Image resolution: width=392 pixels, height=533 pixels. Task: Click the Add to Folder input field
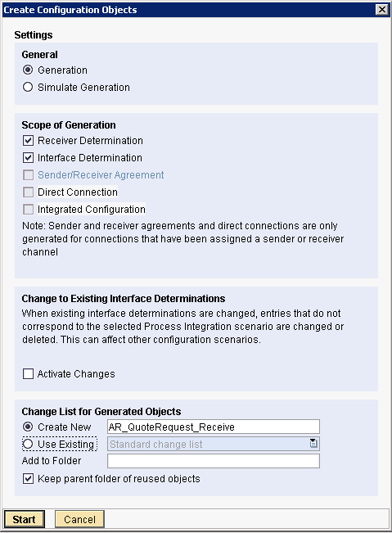click(214, 461)
